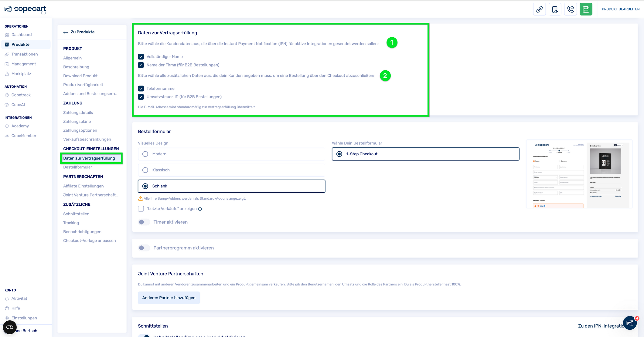
Task: Open the chat widget with notification badge
Action: (x=630, y=323)
